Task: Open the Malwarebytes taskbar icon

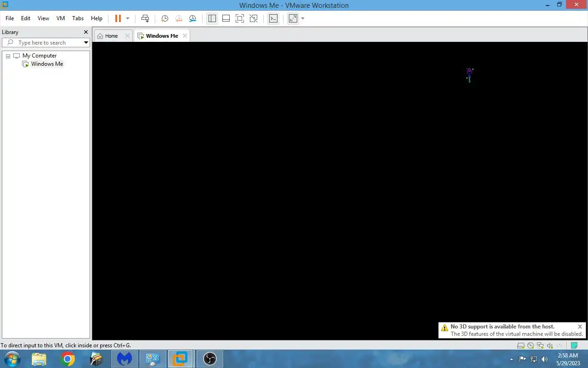Action: [124, 359]
